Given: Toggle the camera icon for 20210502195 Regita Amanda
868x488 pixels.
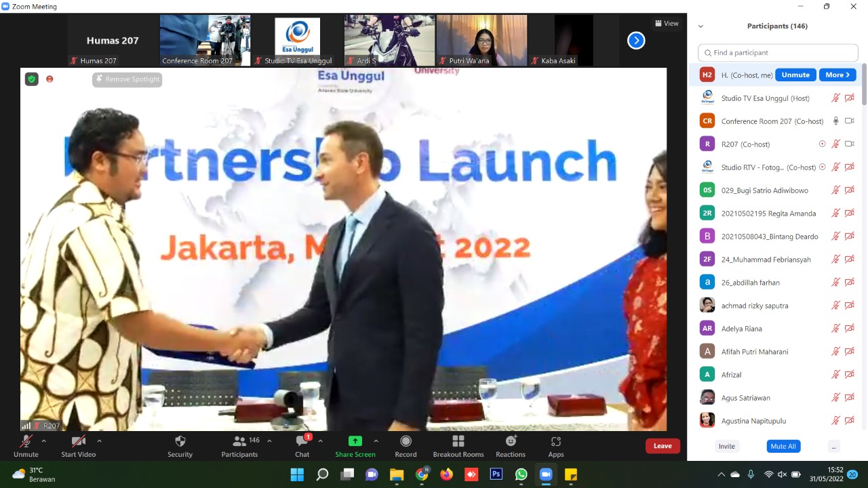Looking at the screenshot, I should 849,213.
